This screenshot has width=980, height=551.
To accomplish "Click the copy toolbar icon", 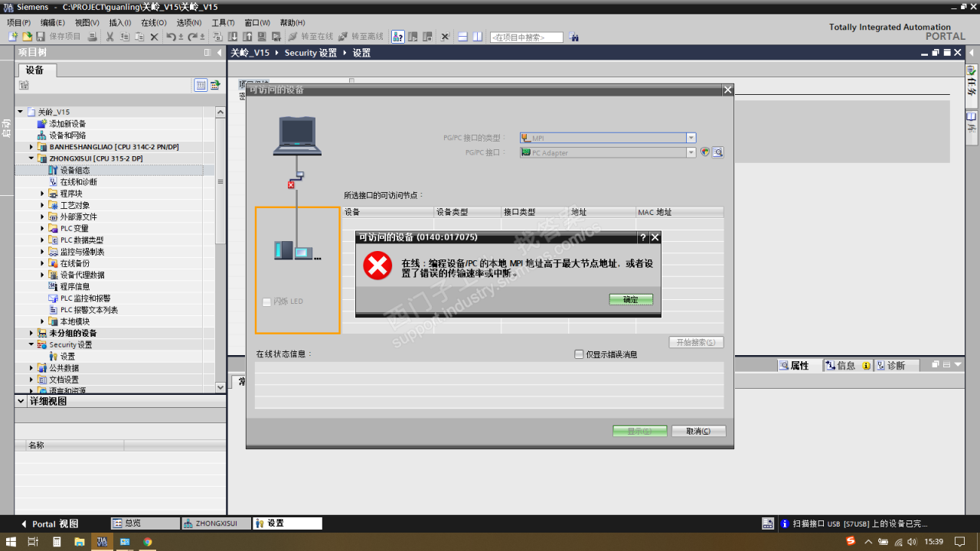I will [x=124, y=37].
